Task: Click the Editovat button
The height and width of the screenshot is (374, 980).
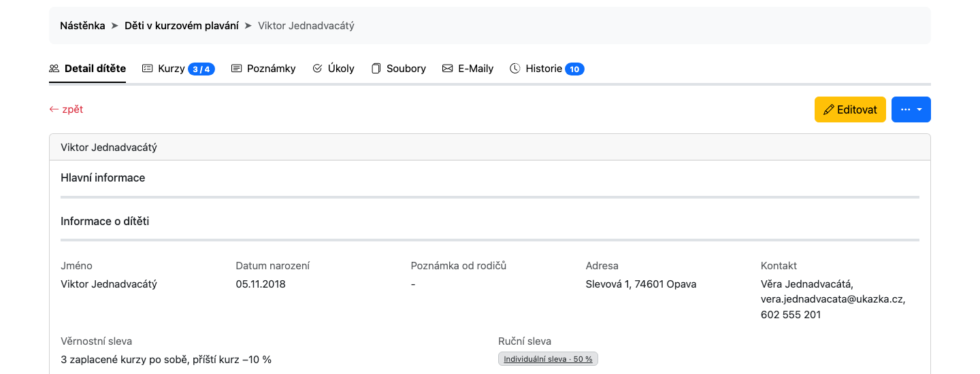Action: [x=850, y=109]
